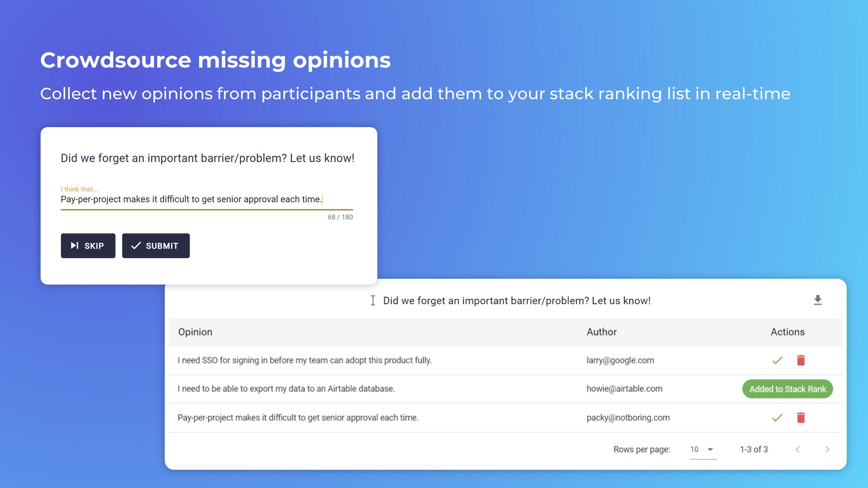Go to previous page of opinions
Viewport: 868px width, 488px height.
pyautogui.click(x=798, y=449)
